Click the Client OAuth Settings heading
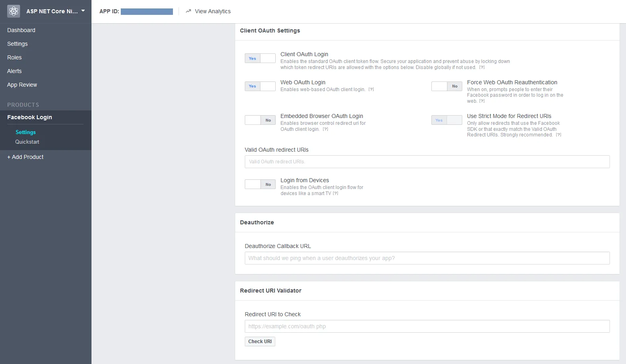Screen dimensions: 626x364 tap(270, 31)
